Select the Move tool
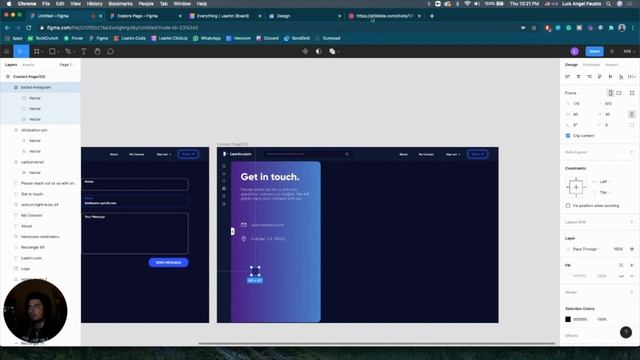640x360 pixels. pyautogui.click(x=20, y=51)
